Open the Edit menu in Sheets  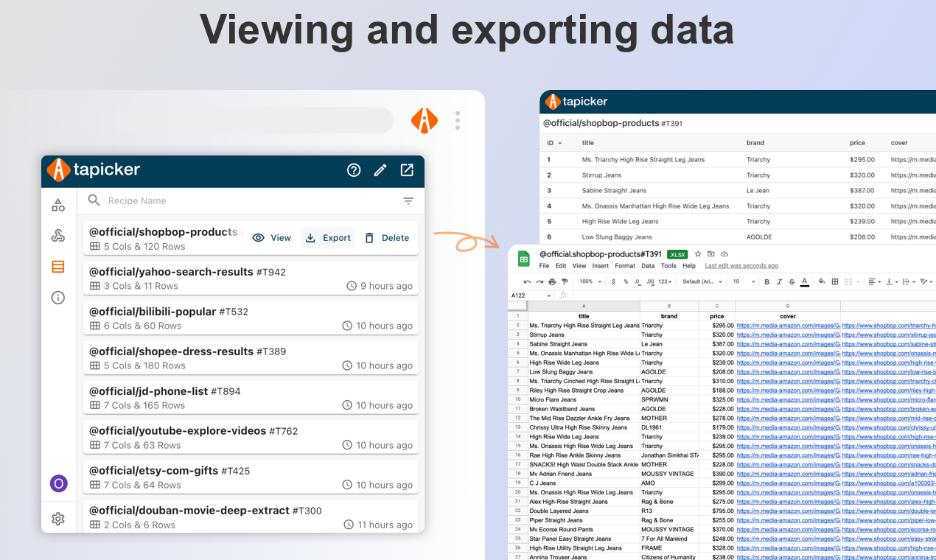pos(561,266)
